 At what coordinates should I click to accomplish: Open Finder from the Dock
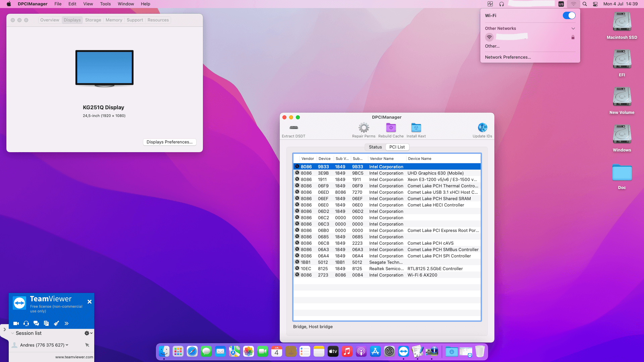(x=164, y=351)
